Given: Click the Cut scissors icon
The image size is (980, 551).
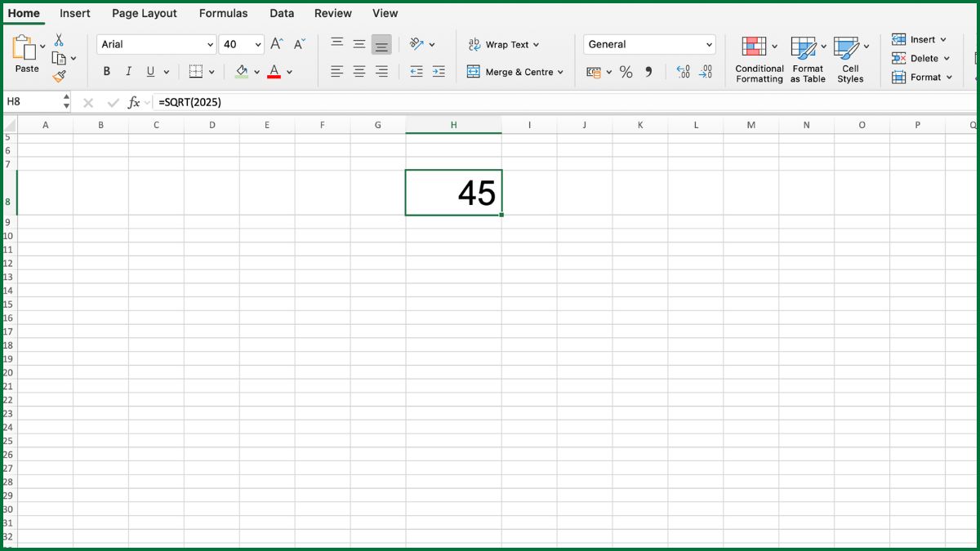Looking at the screenshot, I should coord(60,40).
